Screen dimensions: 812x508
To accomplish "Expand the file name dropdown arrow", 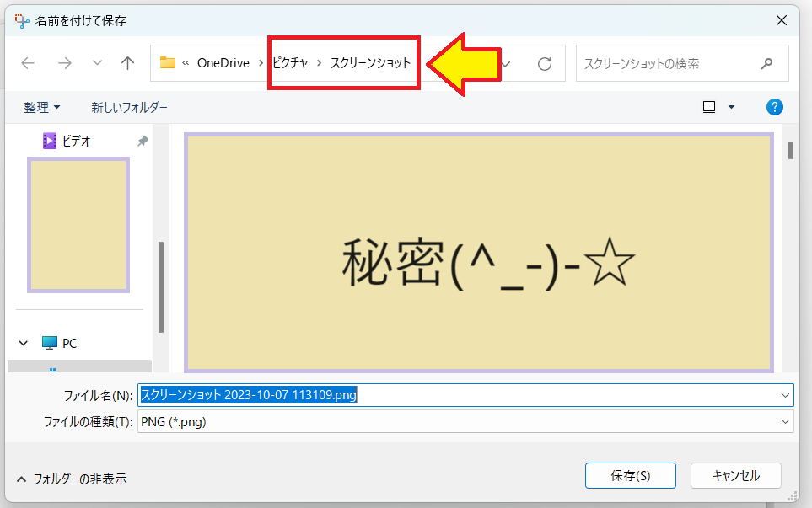I will click(786, 394).
